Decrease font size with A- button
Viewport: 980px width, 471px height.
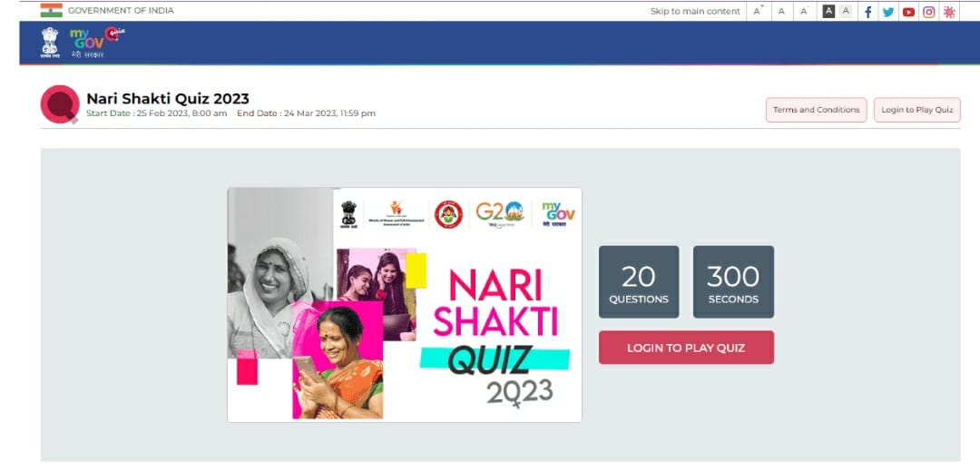pos(804,11)
